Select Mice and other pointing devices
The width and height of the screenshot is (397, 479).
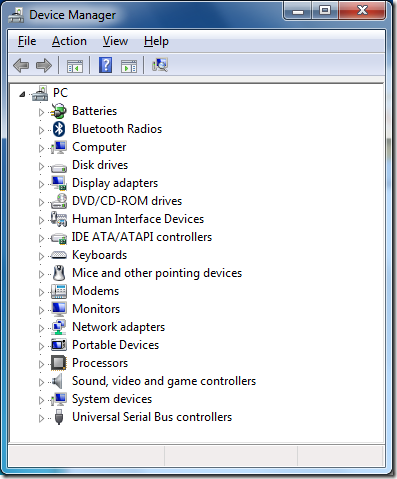(x=157, y=273)
